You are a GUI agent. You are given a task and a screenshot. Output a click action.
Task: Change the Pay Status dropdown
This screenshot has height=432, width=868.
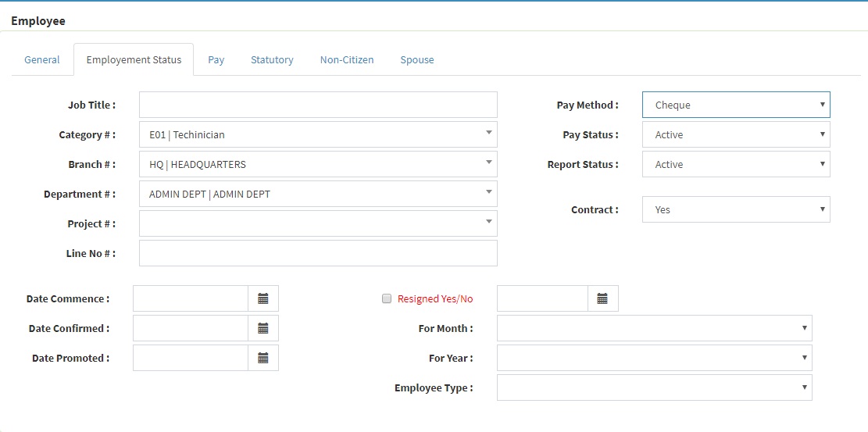[736, 134]
